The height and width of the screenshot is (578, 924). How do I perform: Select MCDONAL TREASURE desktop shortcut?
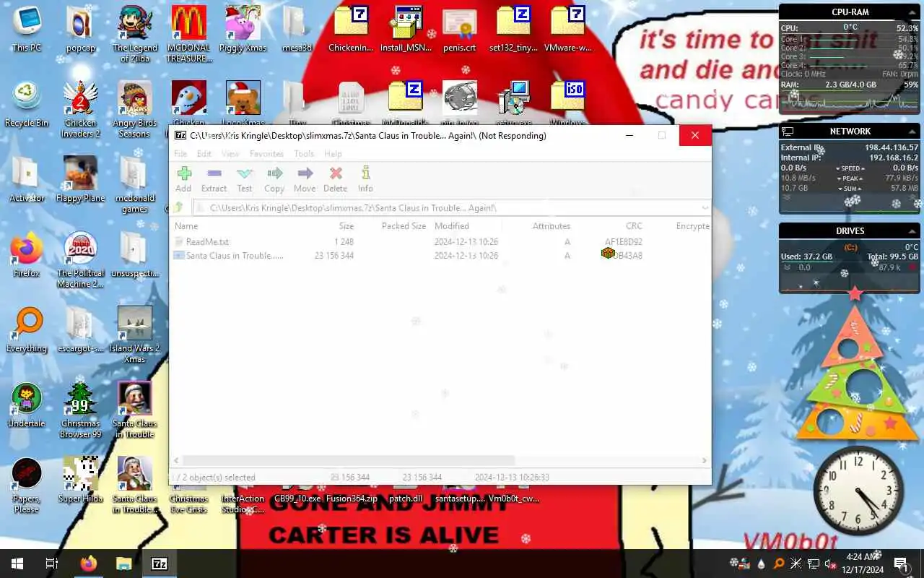point(189,35)
